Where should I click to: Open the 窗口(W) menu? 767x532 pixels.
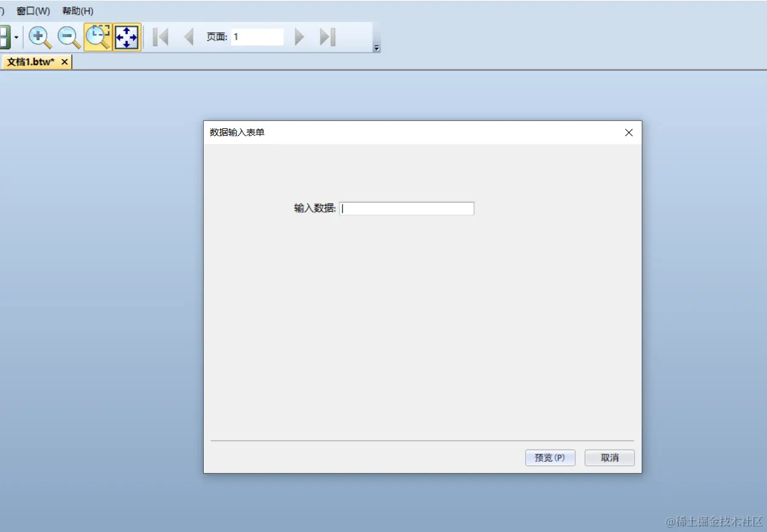[x=33, y=11]
